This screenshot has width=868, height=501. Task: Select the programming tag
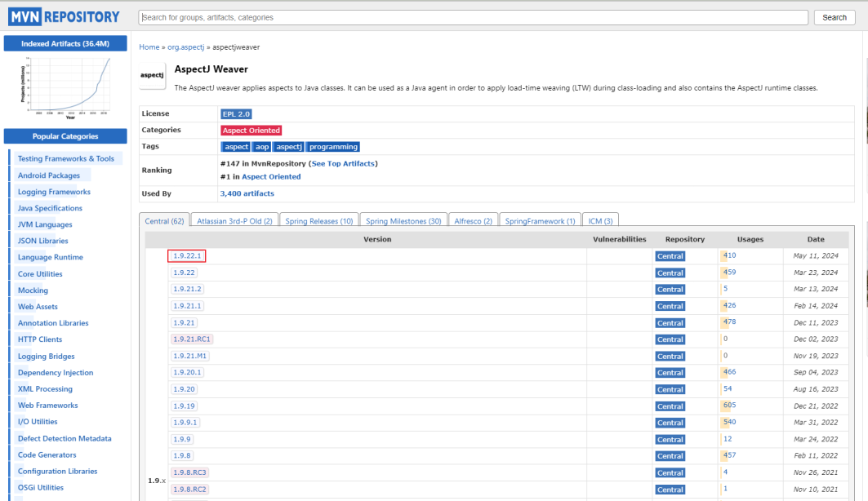tap(333, 147)
